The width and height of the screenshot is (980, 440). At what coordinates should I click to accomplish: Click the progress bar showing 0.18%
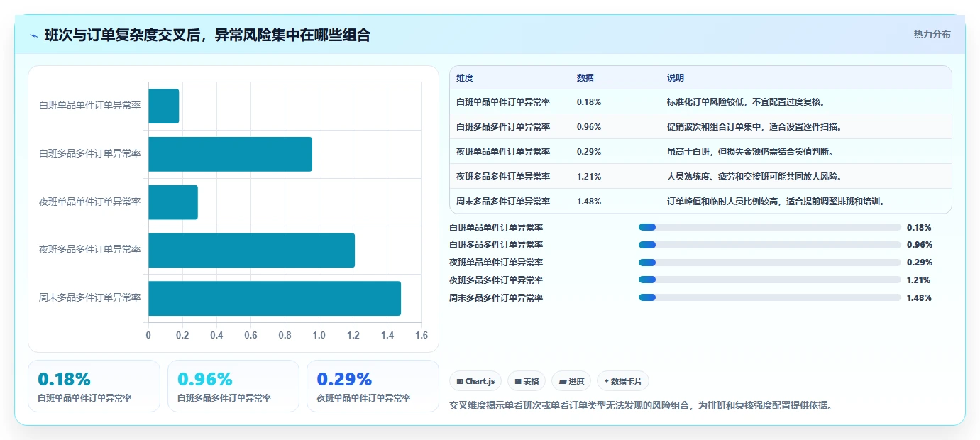(x=770, y=227)
